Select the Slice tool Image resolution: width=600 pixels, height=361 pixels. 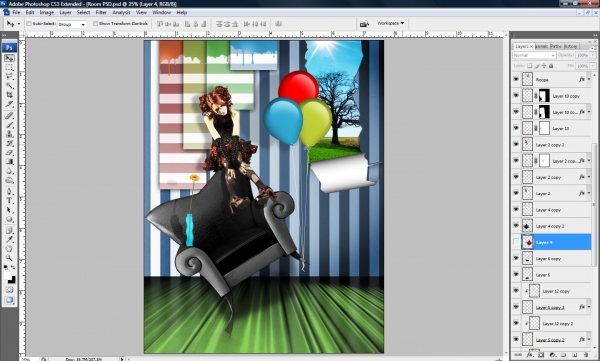pos(9,104)
